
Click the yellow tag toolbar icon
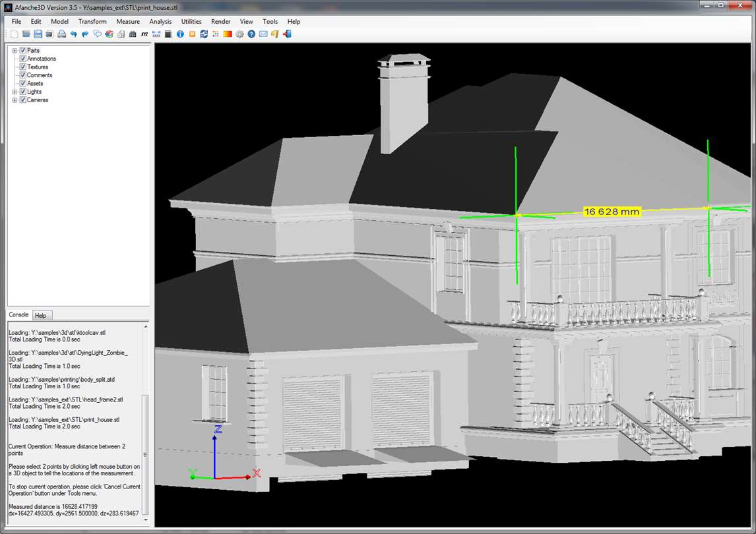pyautogui.click(x=275, y=34)
